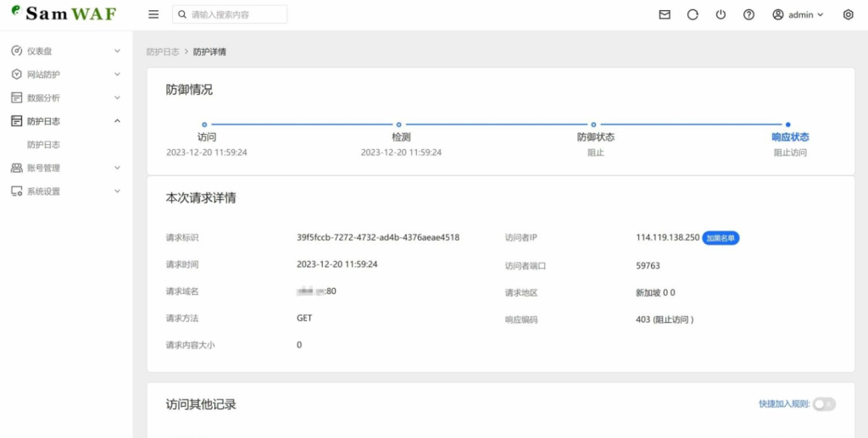Click the 防御状态 step circle marker
The height and width of the screenshot is (438, 868).
(593, 125)
